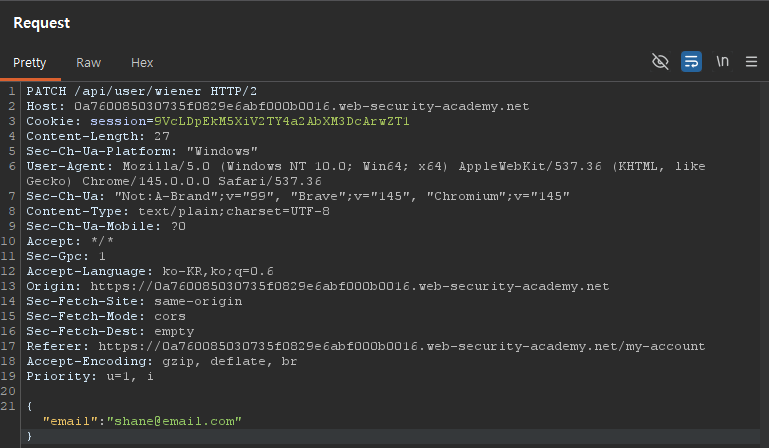The width and height of the screenshot is (769, 448).
Task: Click the Content-Length value 27
Action: [x=161, y=136]
